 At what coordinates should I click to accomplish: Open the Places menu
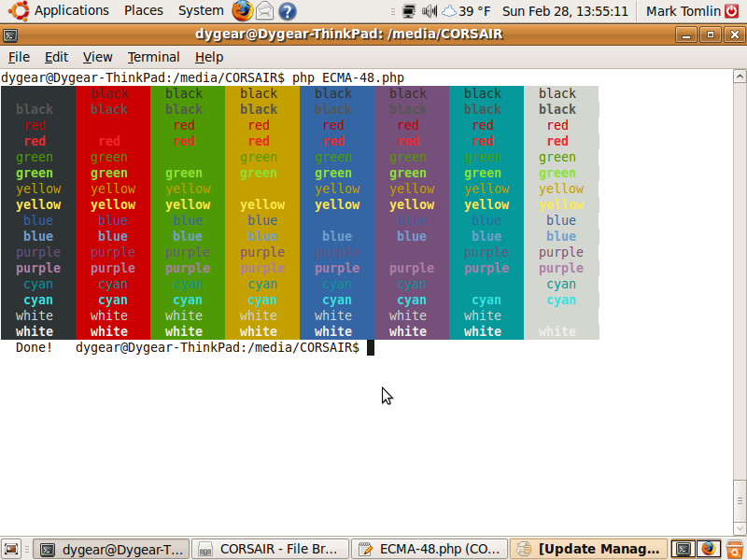(x=144, y=10)
